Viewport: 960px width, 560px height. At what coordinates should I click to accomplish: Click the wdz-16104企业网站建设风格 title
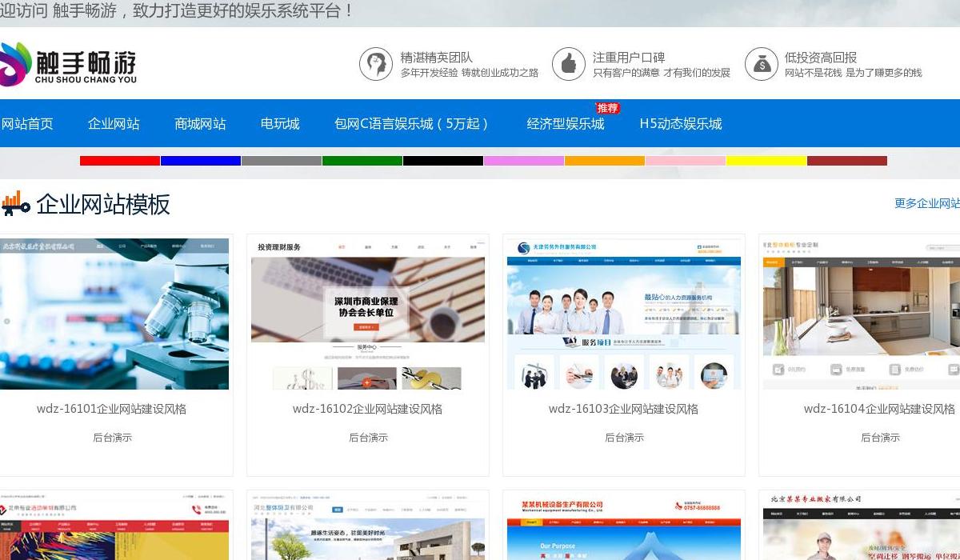879,409
